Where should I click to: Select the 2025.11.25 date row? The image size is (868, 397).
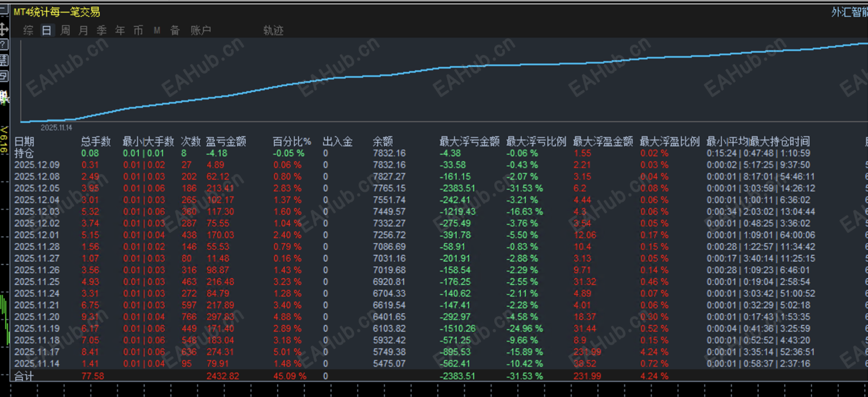pos(37,282)
